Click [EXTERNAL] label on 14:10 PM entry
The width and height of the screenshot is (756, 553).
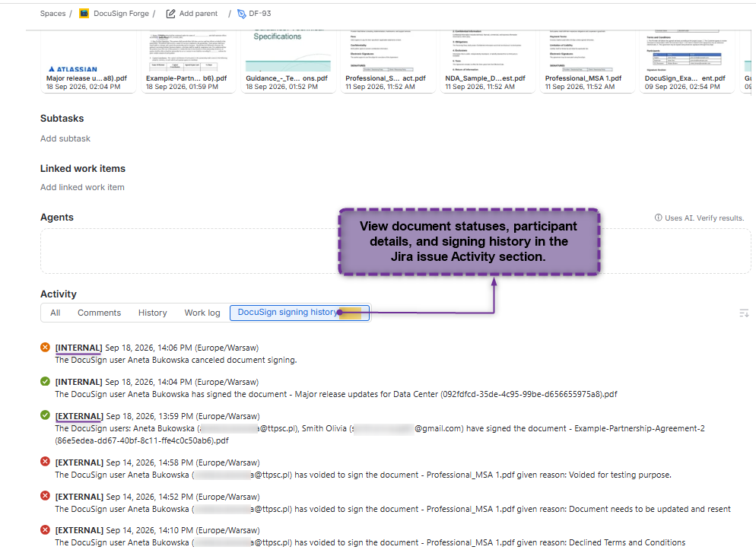point(79,530)
